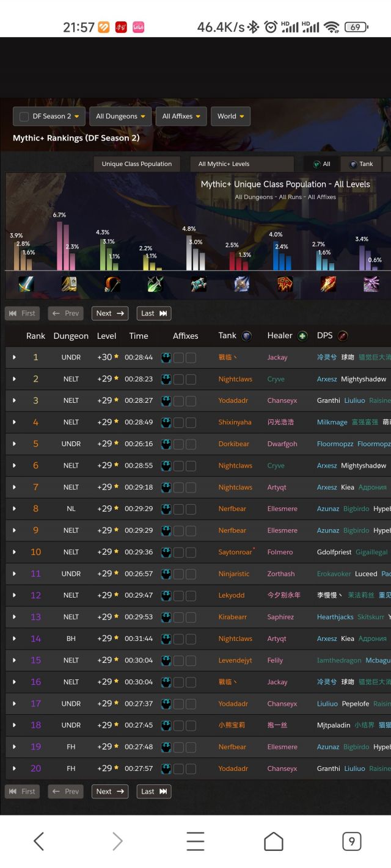
Task: Switch to Unique Class Population tab
Action: 136,164
